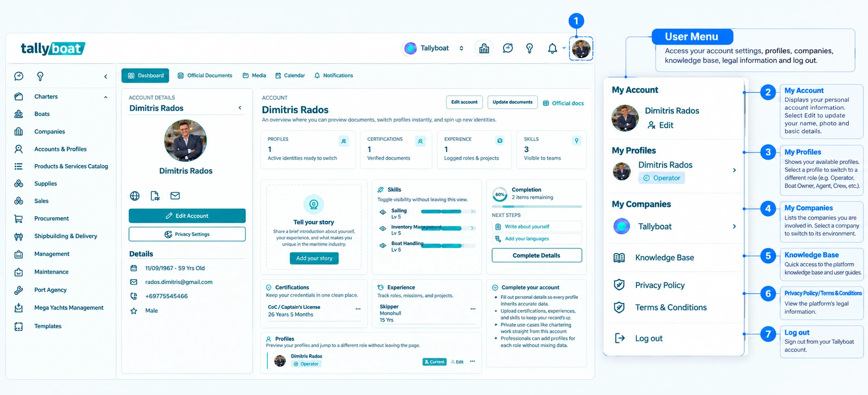The width and height of the screenshot is (868, 395).
Task: Click the lightbulb tips icon in header
Action: tap(529, 48)
